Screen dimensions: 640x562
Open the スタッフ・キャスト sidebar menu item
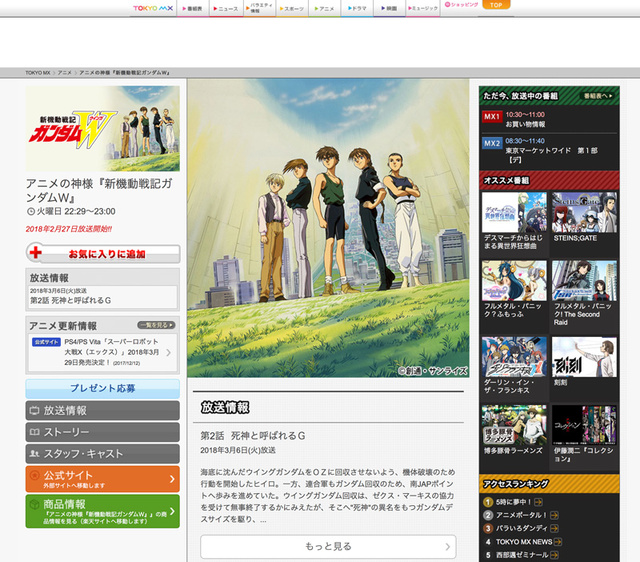(x=102, y=454)
